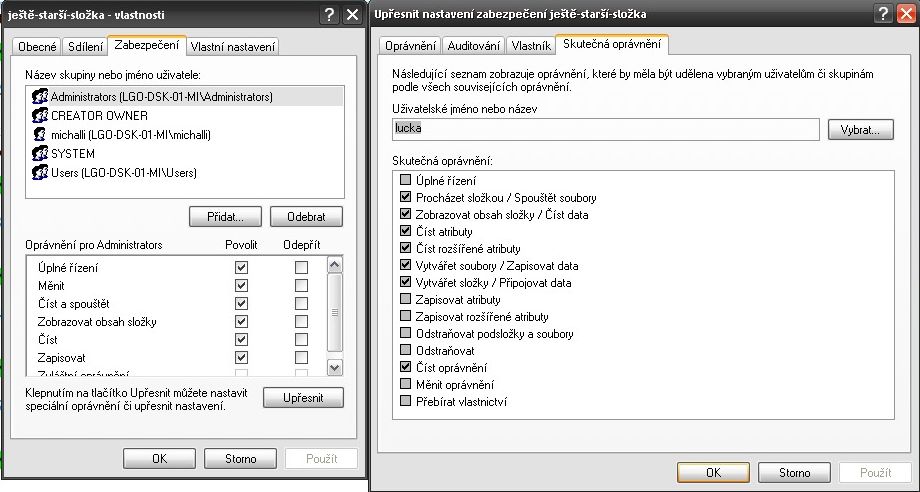Image resolution: width=920 pixels, height=492 pixels.
Task: Toggle Odepřít checkbox for Zapisovat
Action: [x=302, y=358]
